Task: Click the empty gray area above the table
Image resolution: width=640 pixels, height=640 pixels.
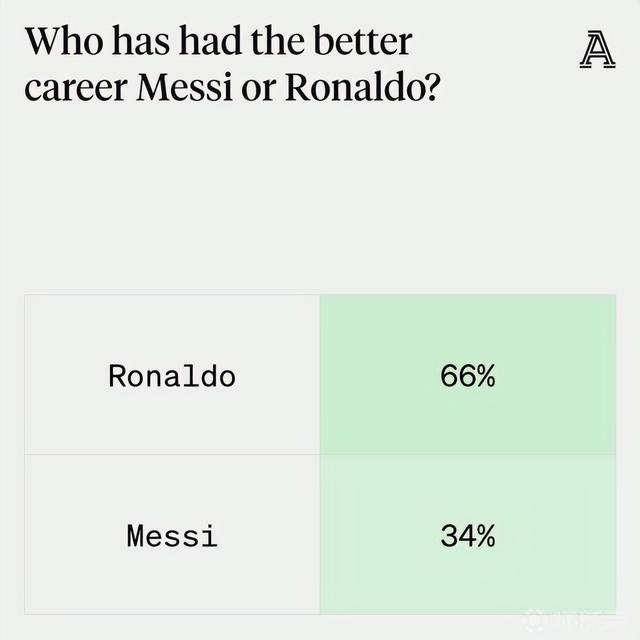Action: (x=320, y=200)
